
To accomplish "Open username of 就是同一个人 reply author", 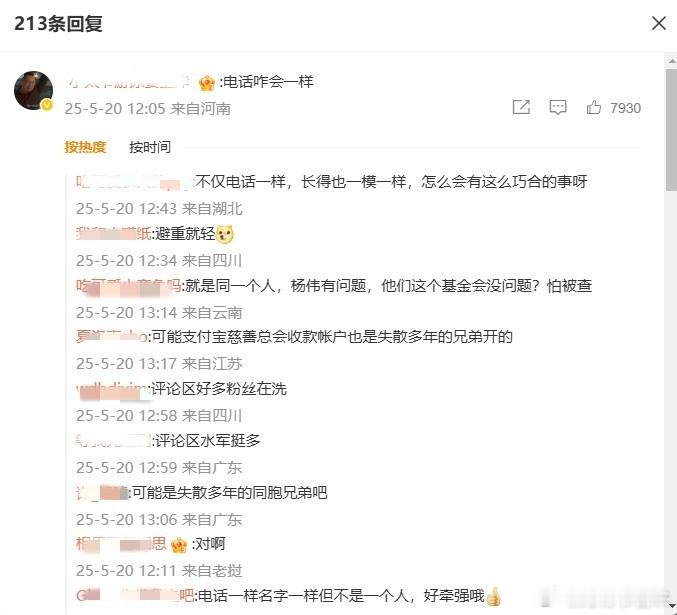I will (128, 286).
